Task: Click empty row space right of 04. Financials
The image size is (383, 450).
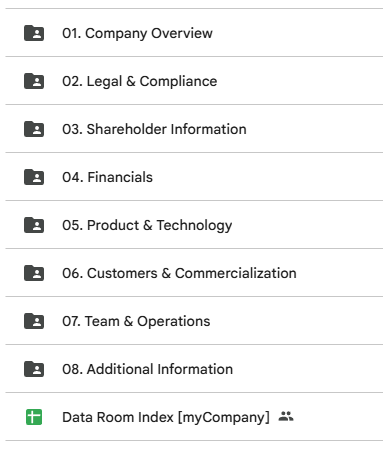Action: (x=267, y=177)
